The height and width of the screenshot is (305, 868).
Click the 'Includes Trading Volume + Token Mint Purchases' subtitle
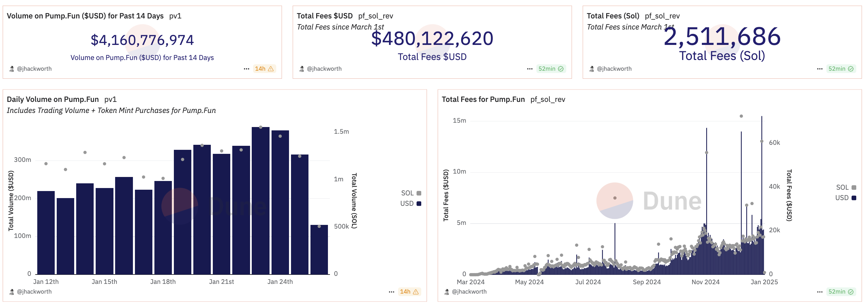pos(111,110)
